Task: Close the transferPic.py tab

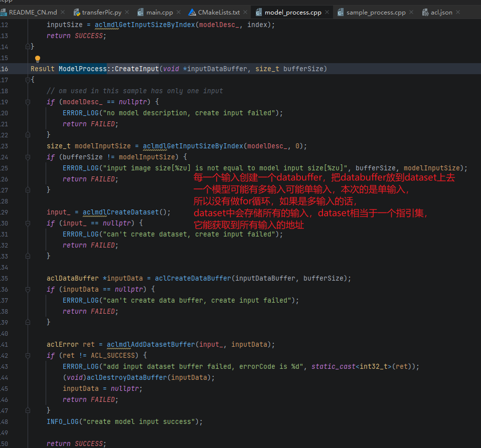Action: tap(127, 12)
